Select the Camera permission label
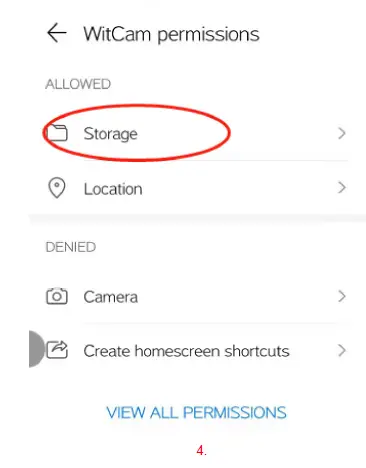366x468 pixels. (x=110, y=297)
